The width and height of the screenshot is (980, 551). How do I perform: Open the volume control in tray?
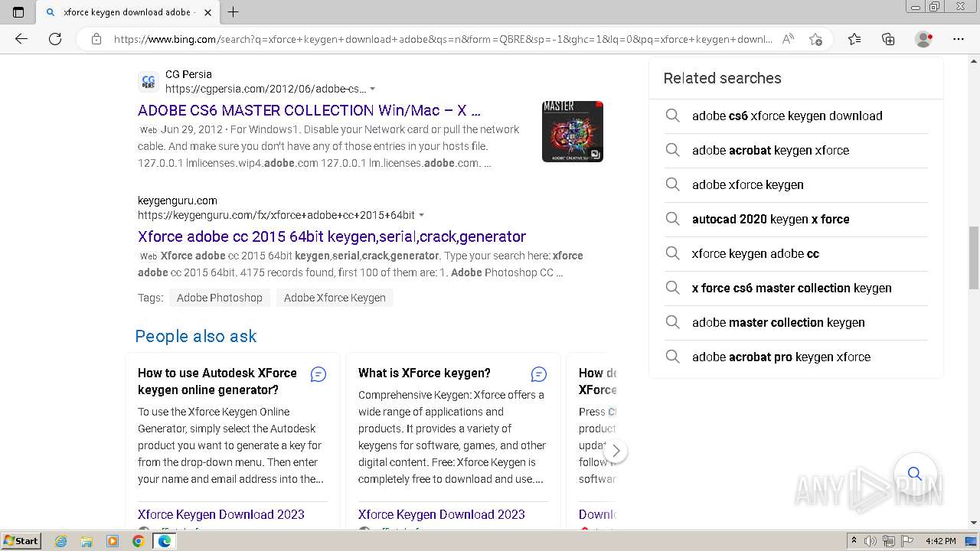[871, 541]
